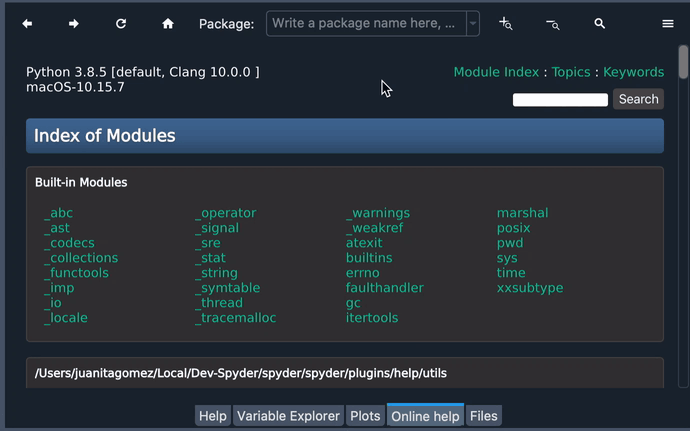The height and width of the screenshot is (431, 690).
Task: Open the itertools module link
Action: pos(372,318)
